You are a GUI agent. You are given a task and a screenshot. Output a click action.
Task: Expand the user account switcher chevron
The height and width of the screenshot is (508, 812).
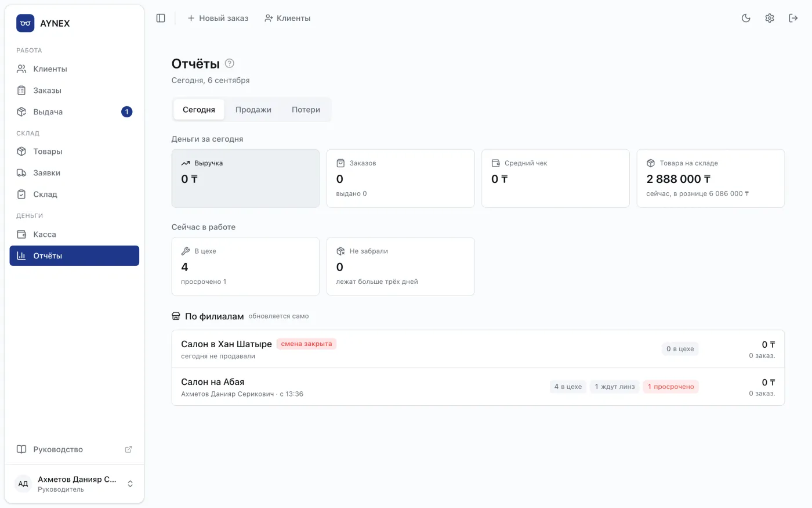(130, 484)
